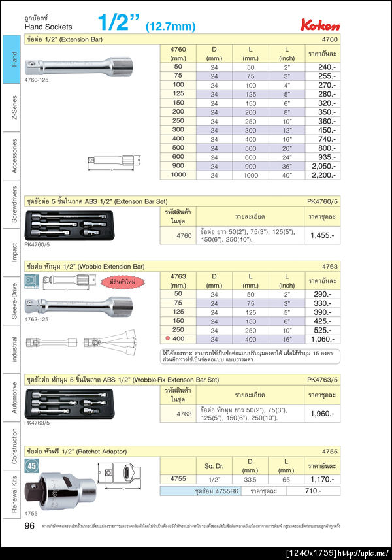Click the 4755 ratchet adaptor photo
Screen dimensions: 392x560
click(x=60, y=491)
